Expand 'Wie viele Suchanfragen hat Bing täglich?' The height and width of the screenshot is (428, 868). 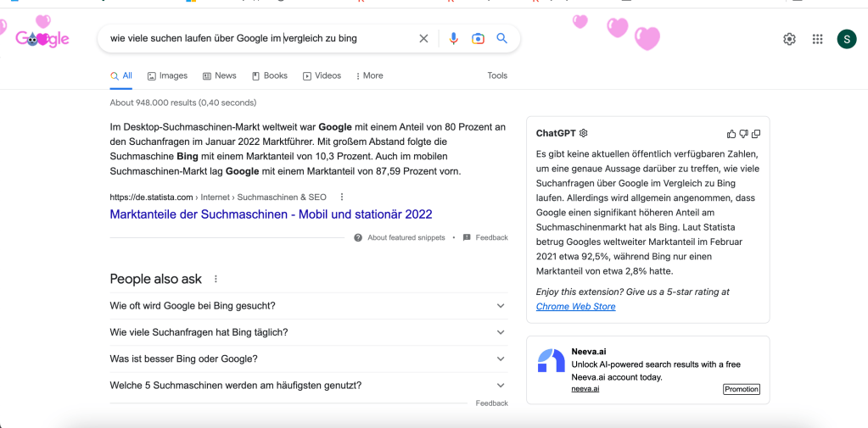(x=309, y=332)
